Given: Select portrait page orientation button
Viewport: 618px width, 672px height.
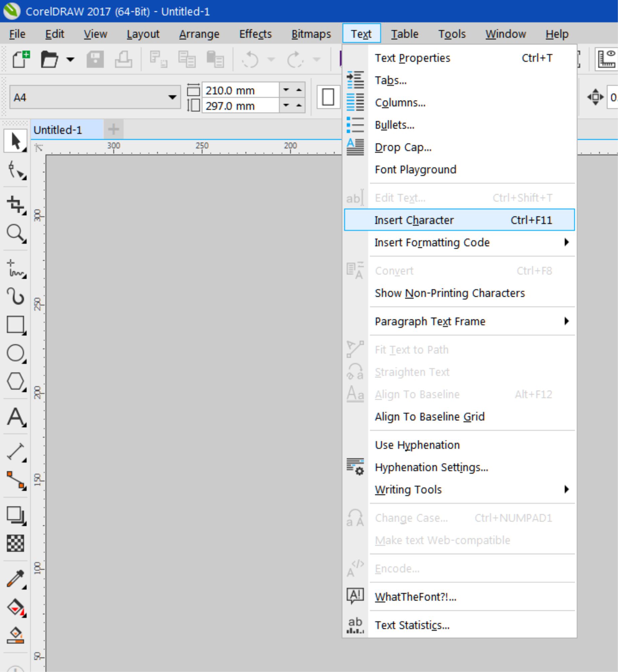Looking at the screenshot, I should tap(328, 97).
